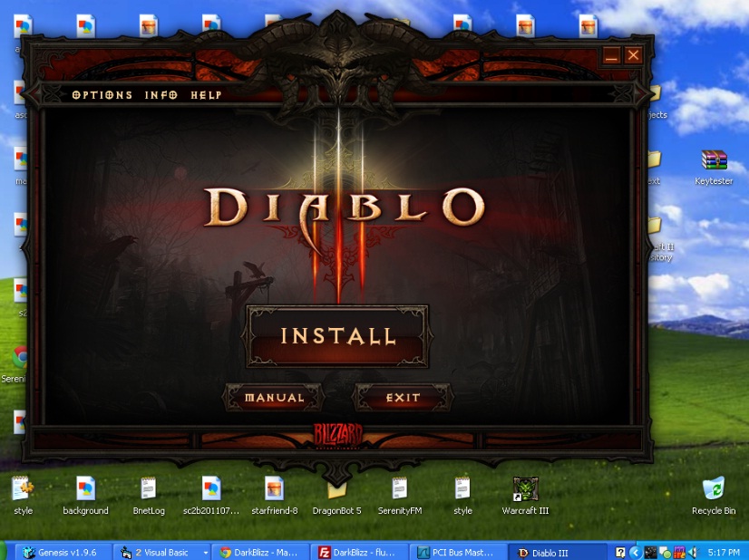Click the INSTALL button in Diablo III

[x=337, y=336]
